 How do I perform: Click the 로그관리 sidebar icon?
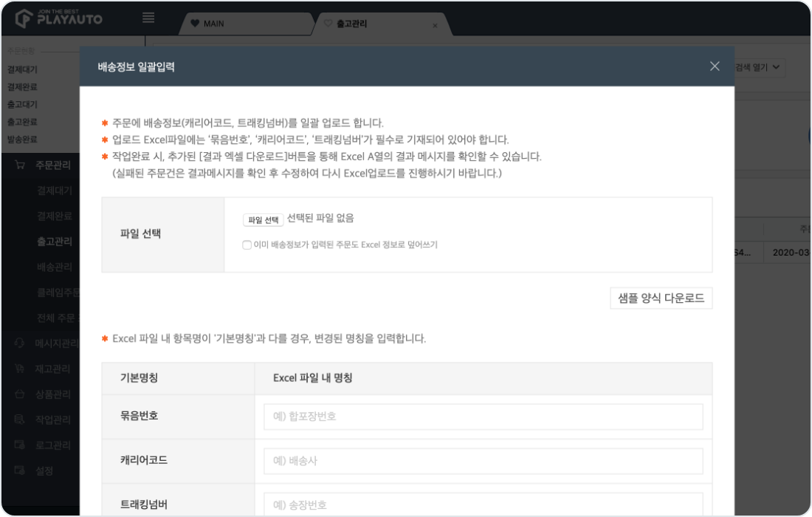(x=20, y=445)
